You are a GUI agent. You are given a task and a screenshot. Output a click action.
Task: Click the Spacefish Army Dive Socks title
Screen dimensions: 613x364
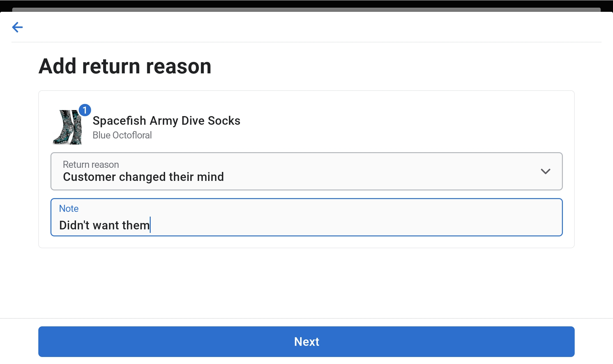coord(166,121)
